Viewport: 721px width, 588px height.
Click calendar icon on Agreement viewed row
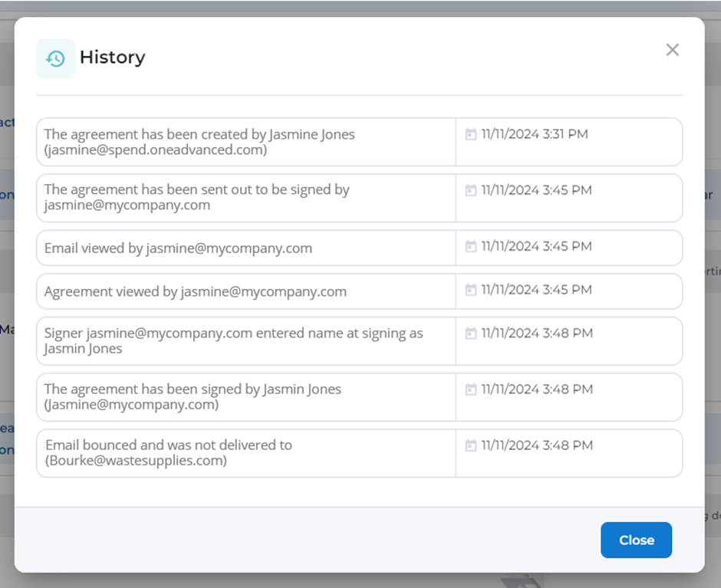click(x=471, y=290)
